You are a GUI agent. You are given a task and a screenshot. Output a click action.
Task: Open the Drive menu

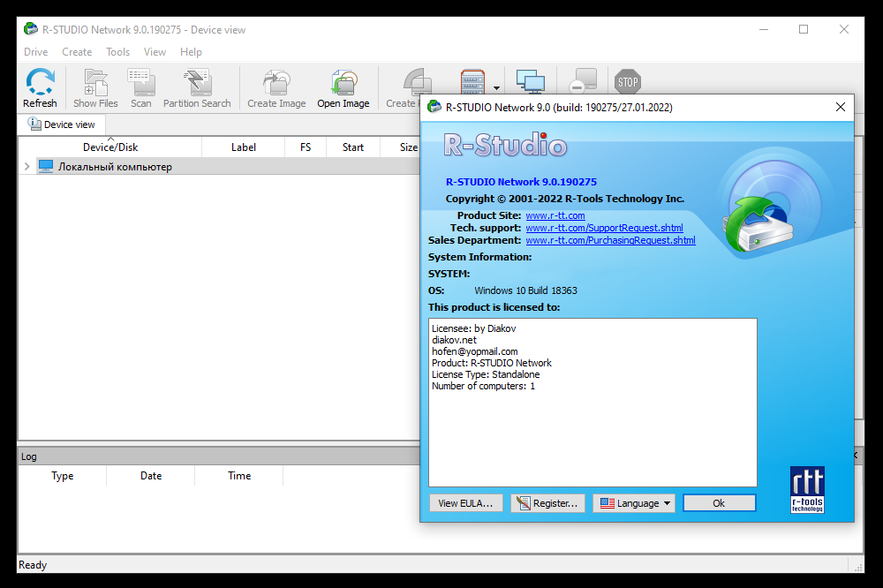click(x=36, y=52)
